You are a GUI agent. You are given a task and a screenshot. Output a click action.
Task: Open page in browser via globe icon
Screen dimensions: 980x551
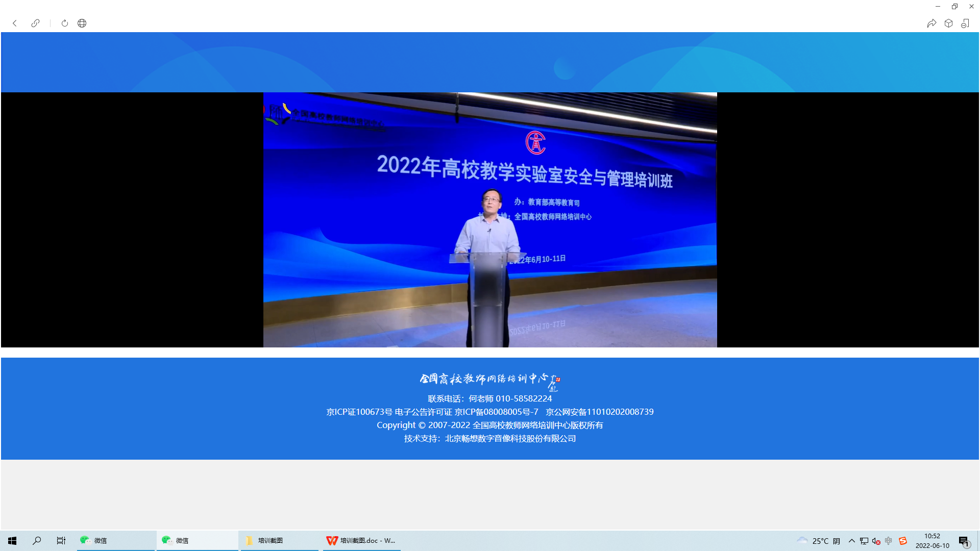coord(82,23)
